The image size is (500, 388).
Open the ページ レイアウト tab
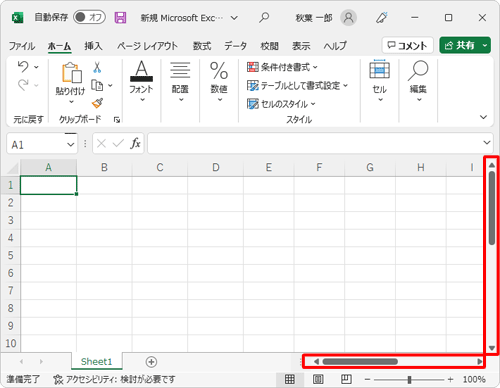point(147,46)
